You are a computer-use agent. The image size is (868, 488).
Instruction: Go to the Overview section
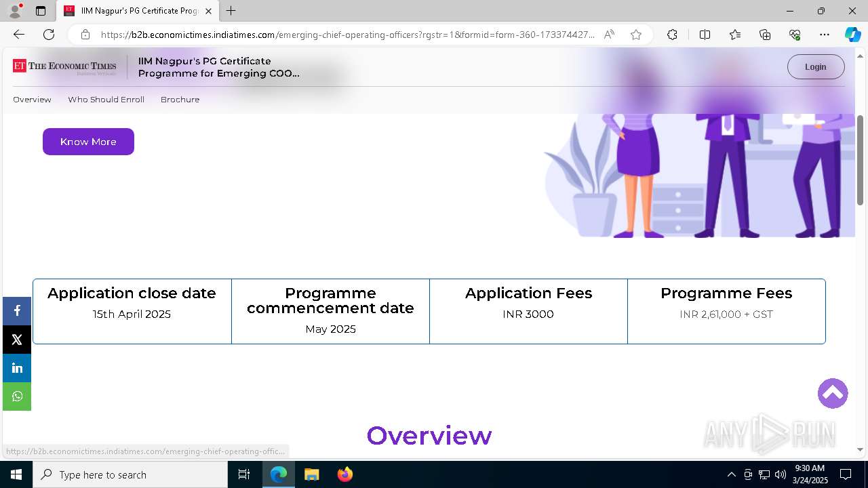(32, 100)
